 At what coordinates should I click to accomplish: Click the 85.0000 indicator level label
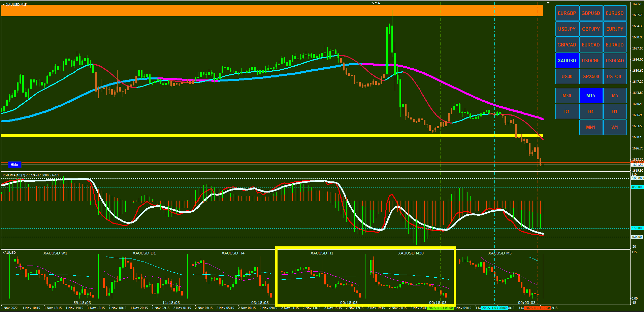pyautogui.click(x=638, y=187)
